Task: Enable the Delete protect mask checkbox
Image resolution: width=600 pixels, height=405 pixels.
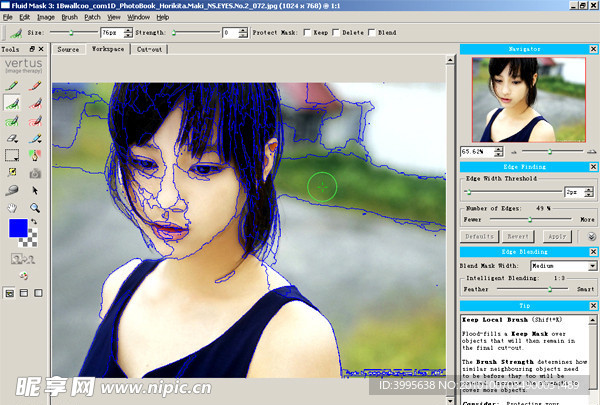Action: click(x=336, y=33)
